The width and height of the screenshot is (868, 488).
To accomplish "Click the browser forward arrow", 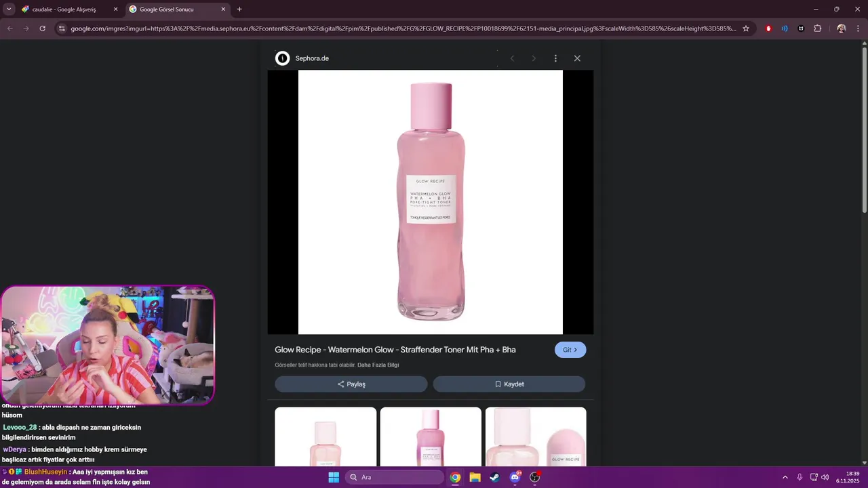I will click(26, 28).
